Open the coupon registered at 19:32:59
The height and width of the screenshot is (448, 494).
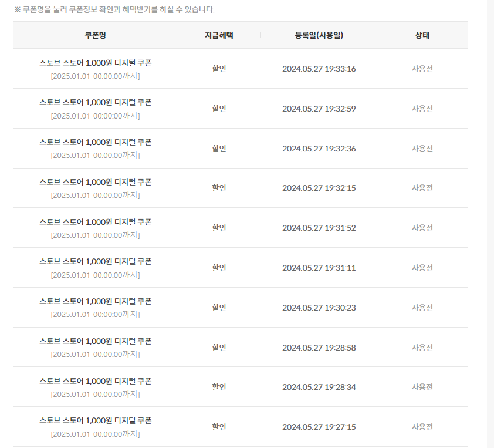tap(95, 103)
